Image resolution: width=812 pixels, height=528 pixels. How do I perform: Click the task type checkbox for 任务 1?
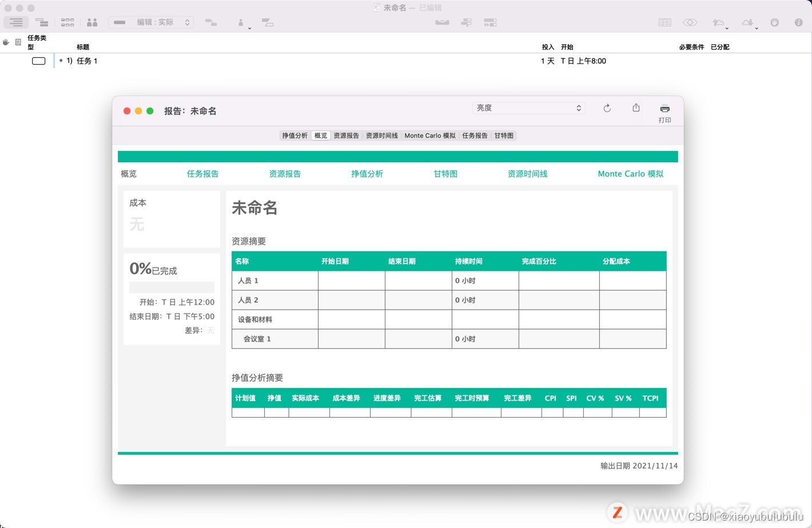coord(38,61)
